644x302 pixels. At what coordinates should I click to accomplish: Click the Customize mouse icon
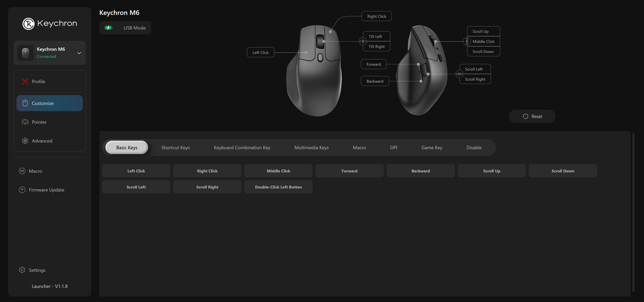(25, 103)
